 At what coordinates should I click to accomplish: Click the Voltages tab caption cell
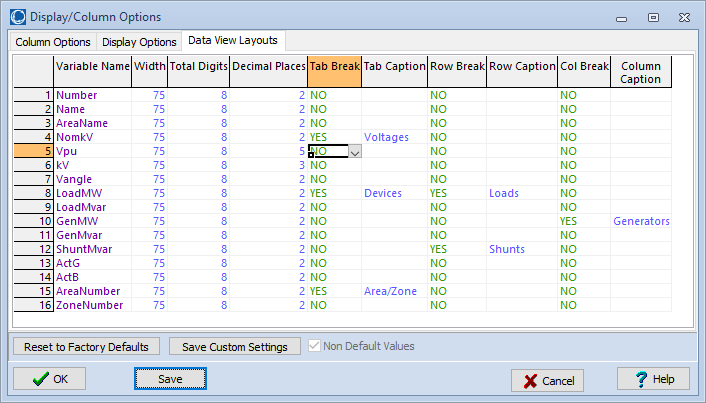394,137
